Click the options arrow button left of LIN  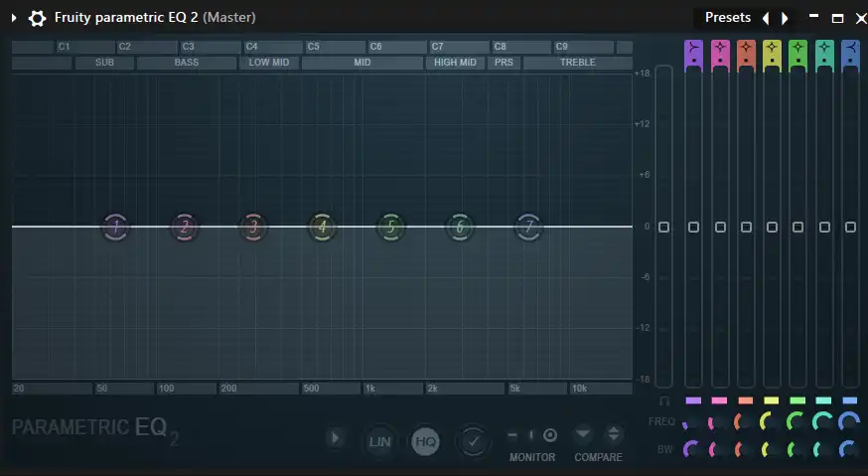point(335,438)
